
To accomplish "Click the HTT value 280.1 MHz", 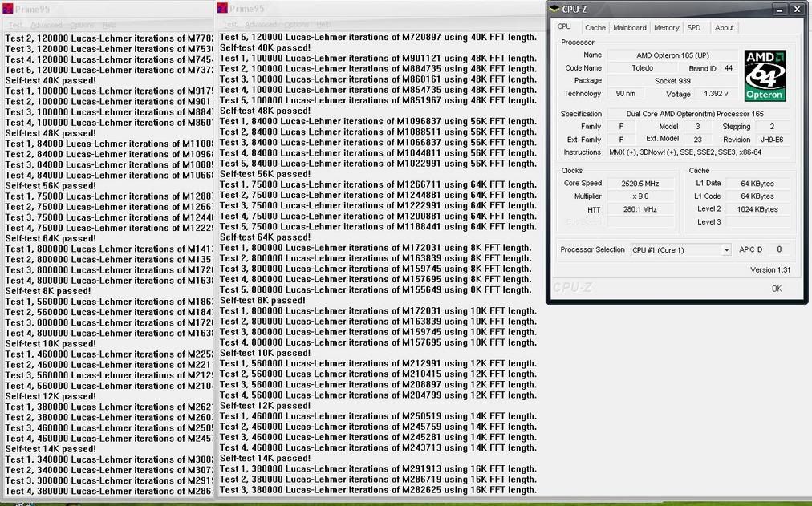I will 640,209.
